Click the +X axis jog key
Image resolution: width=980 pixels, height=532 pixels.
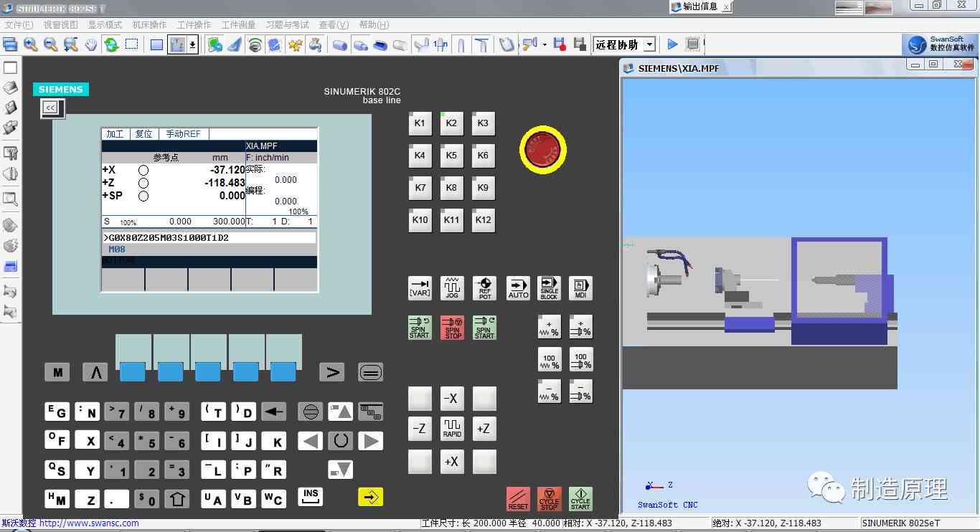(x=451, y=462)
